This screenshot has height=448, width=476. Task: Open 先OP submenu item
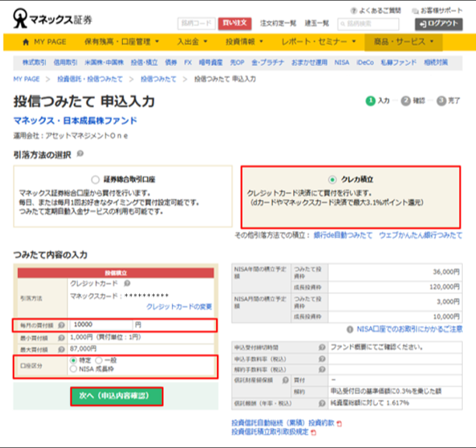click(237, 62)
